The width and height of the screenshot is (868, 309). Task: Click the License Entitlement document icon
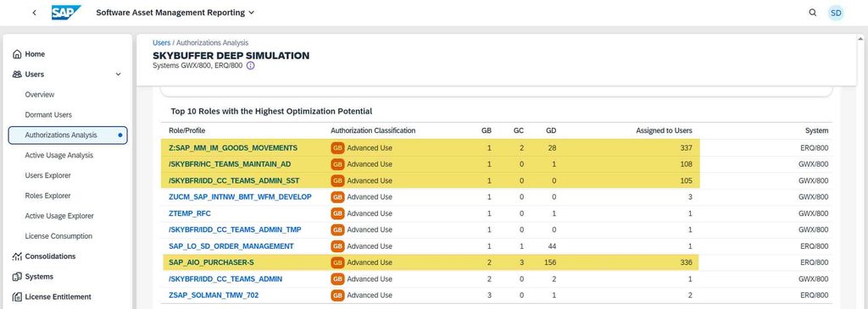17,297
